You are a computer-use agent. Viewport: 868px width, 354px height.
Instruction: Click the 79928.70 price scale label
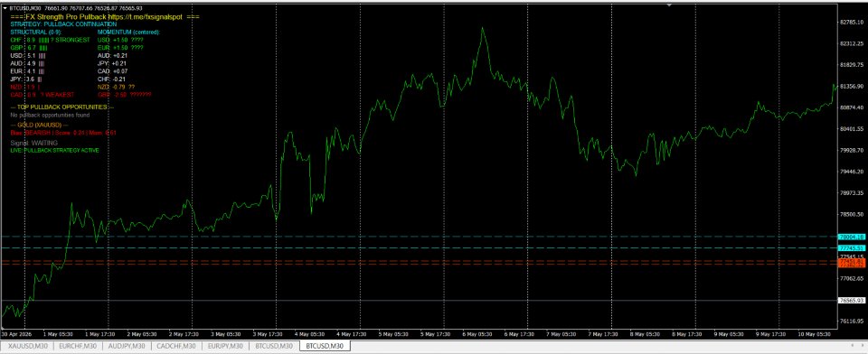[x=853, y=150]
